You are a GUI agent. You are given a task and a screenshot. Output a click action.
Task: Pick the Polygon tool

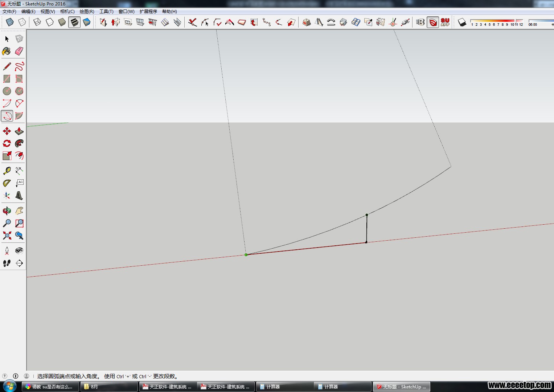[19, 91]
